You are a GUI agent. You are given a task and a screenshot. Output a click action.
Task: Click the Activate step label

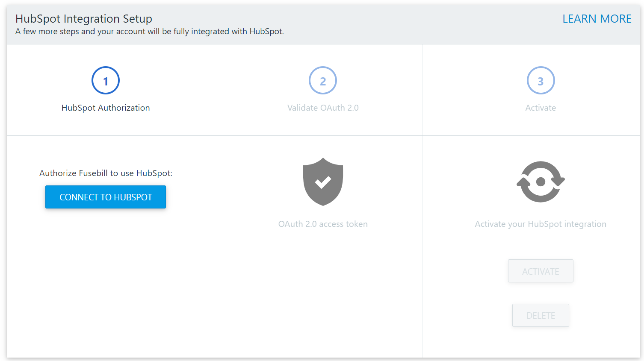click(541, 108)
